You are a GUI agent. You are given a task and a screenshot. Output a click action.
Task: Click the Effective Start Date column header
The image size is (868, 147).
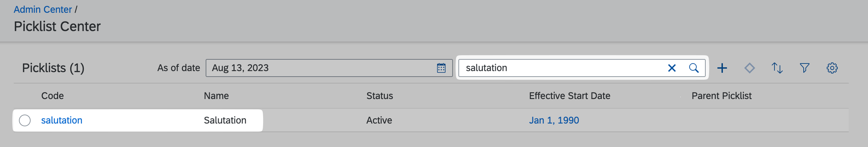(x=569, y=96)
